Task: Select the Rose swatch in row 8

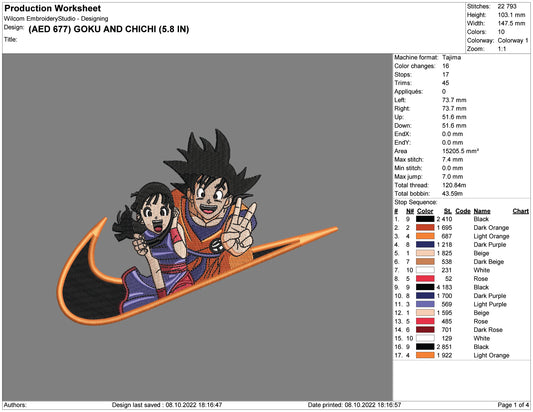Action: pyautogui.click(x=425, y=278)
